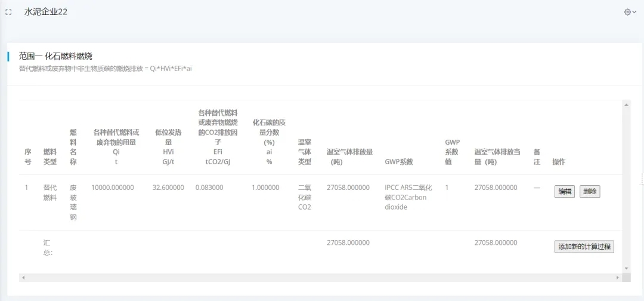Viewport: 644px width, 301px height.
Task: Click the 10000.000000 usage value cell
Action: 113,188
